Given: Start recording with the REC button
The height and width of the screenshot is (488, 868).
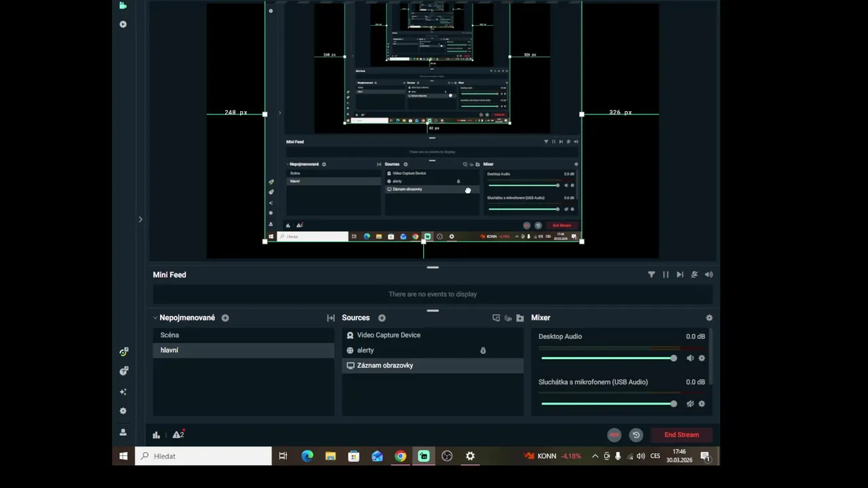Looking at the screenshot, I should [614, 435].
